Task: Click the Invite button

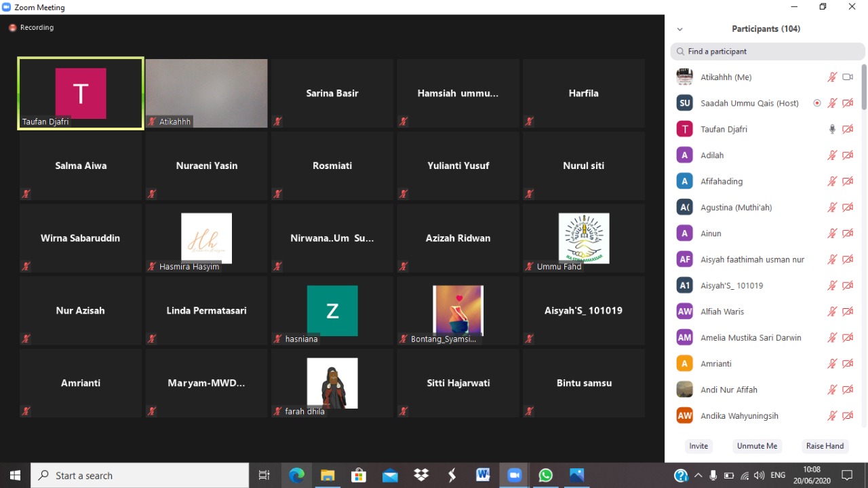Action: (x=698, y=446)
